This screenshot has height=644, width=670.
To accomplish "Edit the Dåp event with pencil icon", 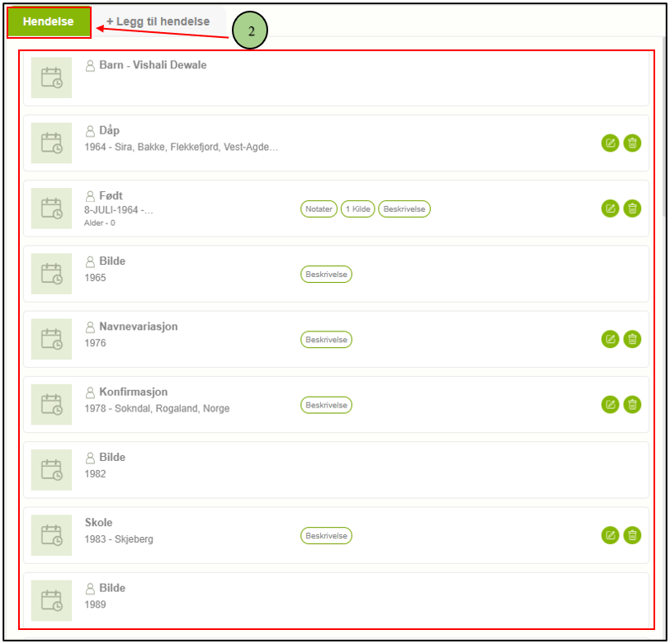I will 610,143.
